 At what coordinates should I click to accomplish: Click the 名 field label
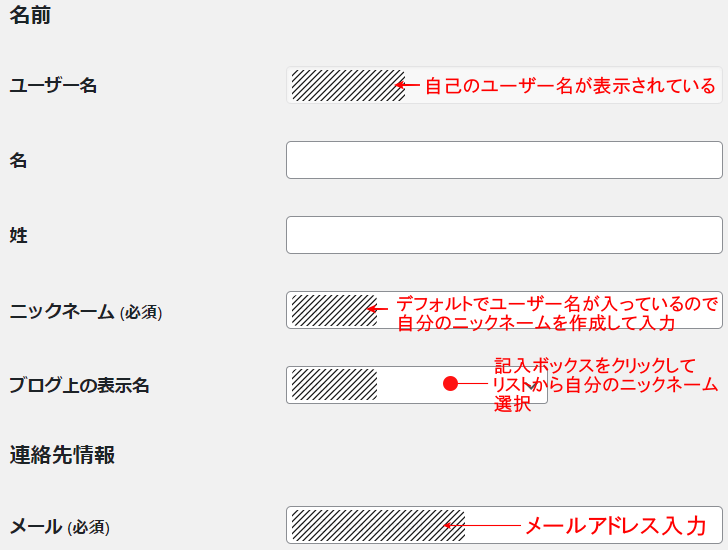click(x=18, y=160)
